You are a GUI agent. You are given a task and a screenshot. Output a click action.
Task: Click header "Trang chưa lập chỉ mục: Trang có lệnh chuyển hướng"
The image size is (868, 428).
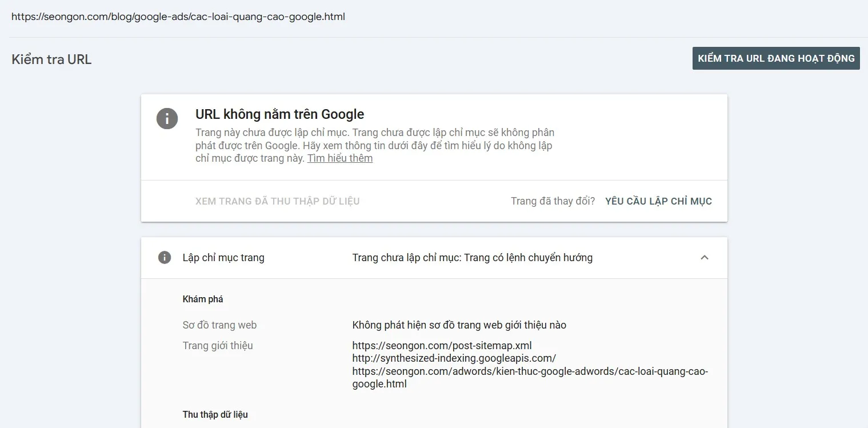[x=473, y=257]
